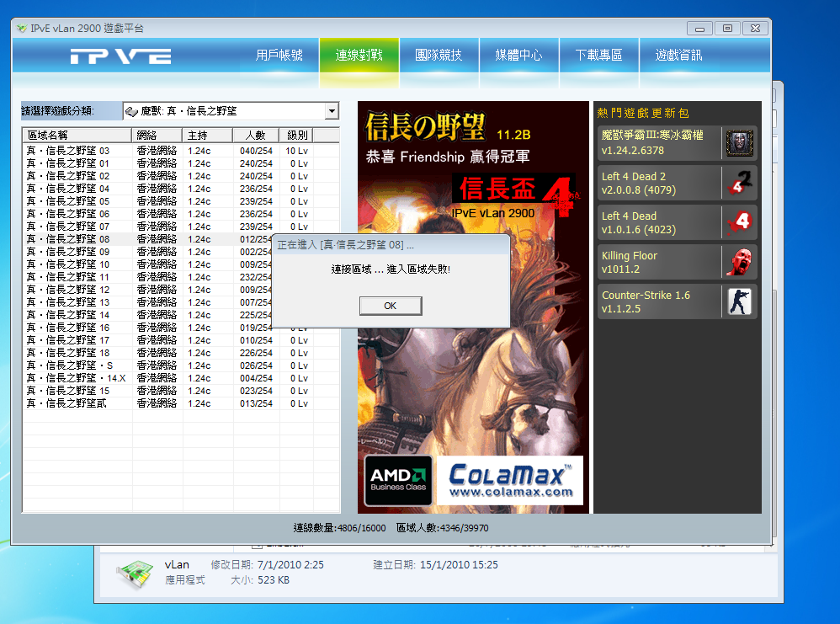Sort by 網絡 column header
This screenshot has height=624, width=840.
pyautogui.click(x=157, y=135)
